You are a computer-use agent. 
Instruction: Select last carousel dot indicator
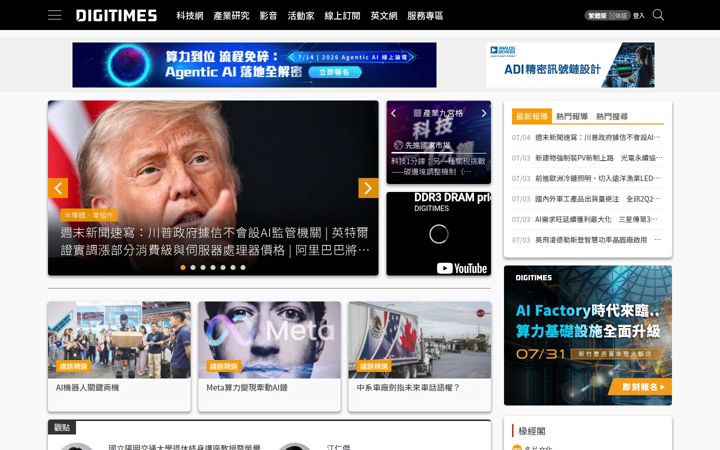(243, 267)
